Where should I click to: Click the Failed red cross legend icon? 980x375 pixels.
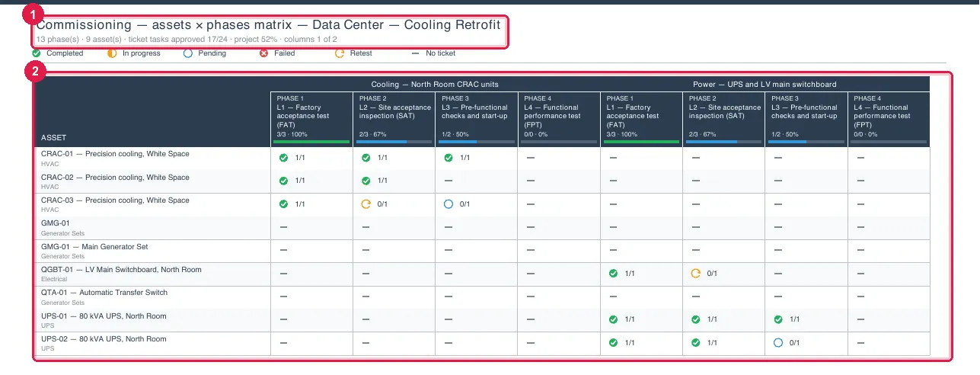tap(263, 53)
